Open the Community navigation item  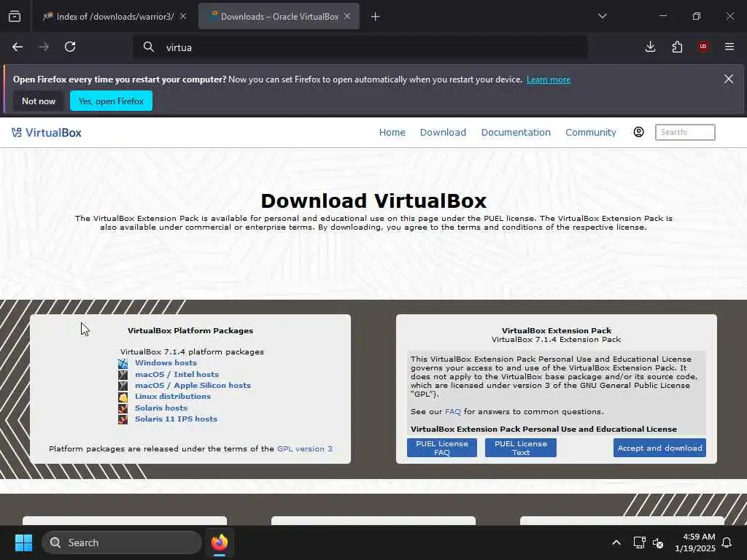pyautogui.click(x=591, y=133)
